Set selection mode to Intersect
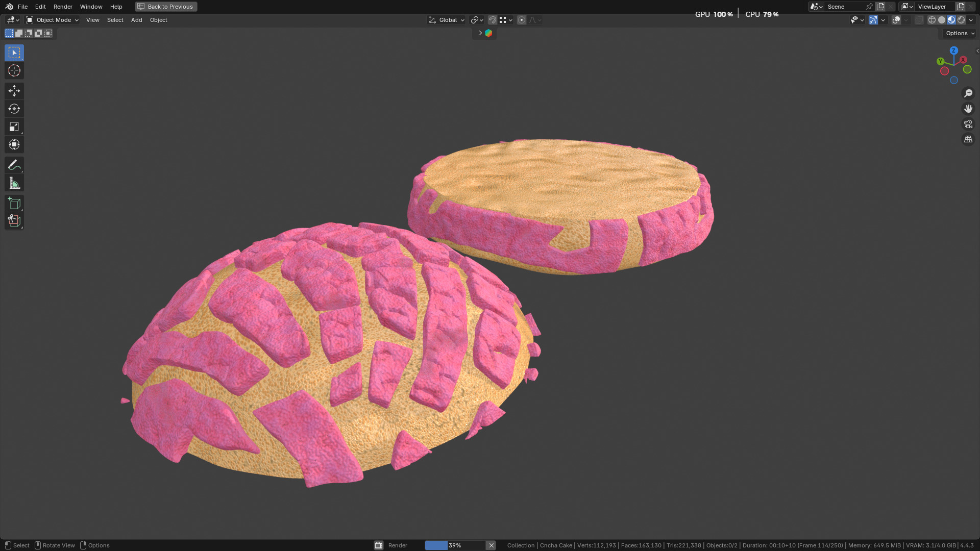The height and width of the screenshot is (551, 980). tap(48, 33)
